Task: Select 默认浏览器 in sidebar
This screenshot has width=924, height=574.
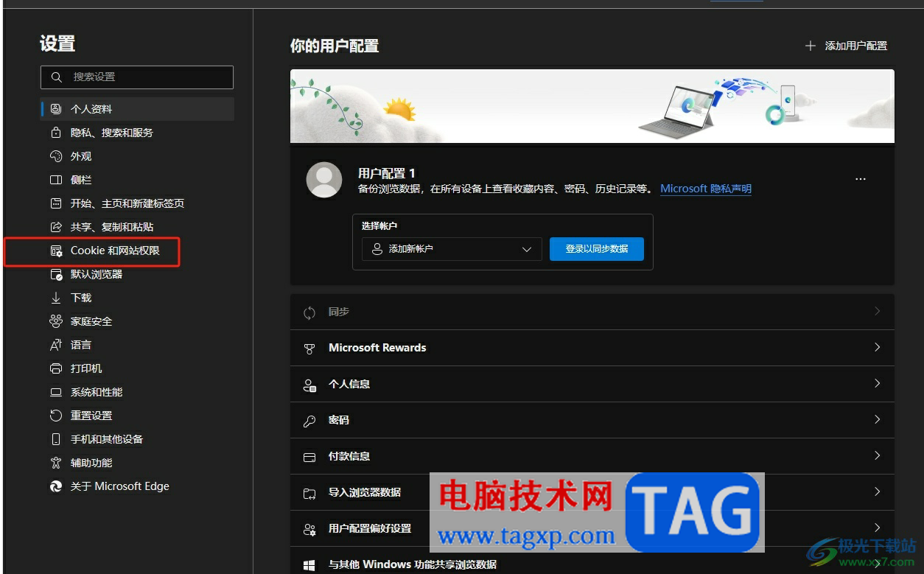Action: (x=137, y=274)
